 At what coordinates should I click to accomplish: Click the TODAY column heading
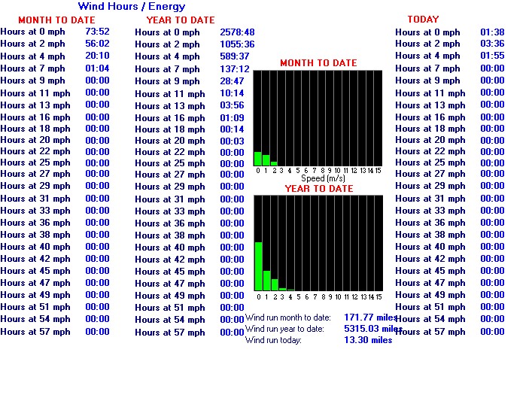click(423, 20)
